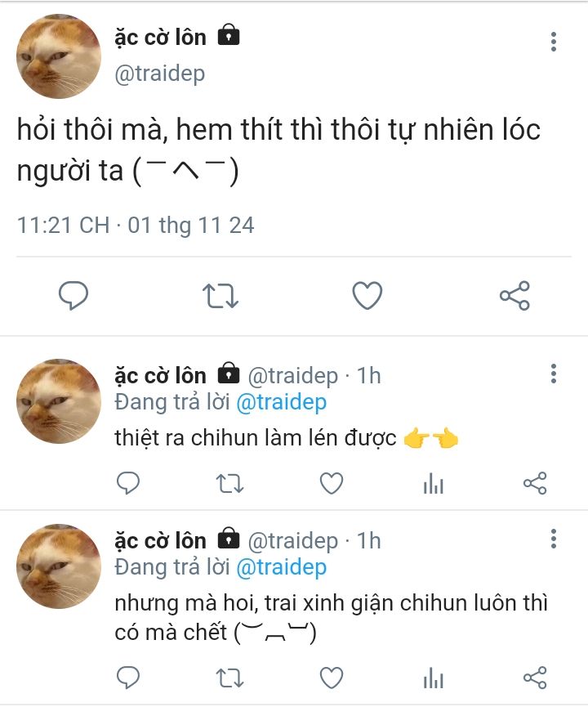Image resolution: width=588 pixels, height=707 pixels.
Task: Open three-dot menu on main tweet
Action: tap(554, 42)
